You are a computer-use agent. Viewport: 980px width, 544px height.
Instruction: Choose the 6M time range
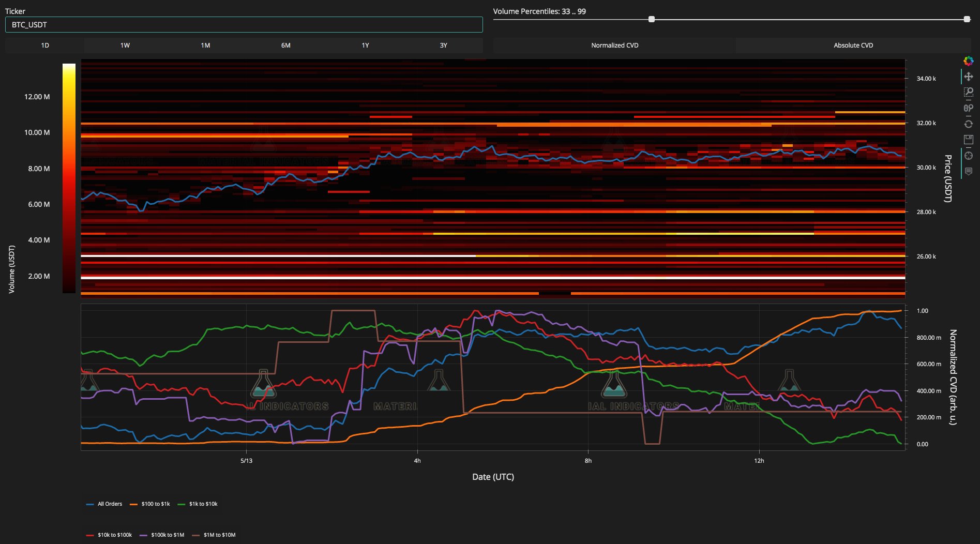pos(285,46)
